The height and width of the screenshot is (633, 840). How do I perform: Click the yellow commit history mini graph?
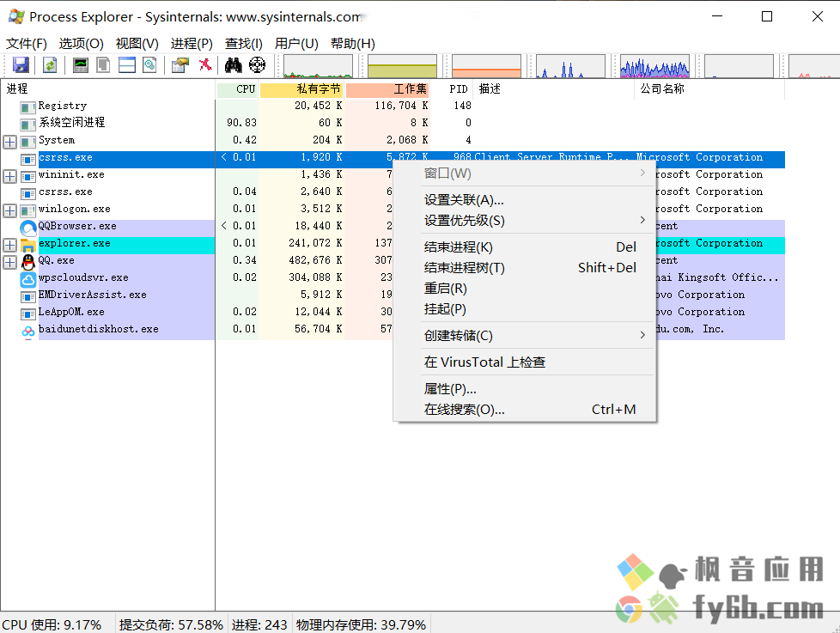[402, 66]
